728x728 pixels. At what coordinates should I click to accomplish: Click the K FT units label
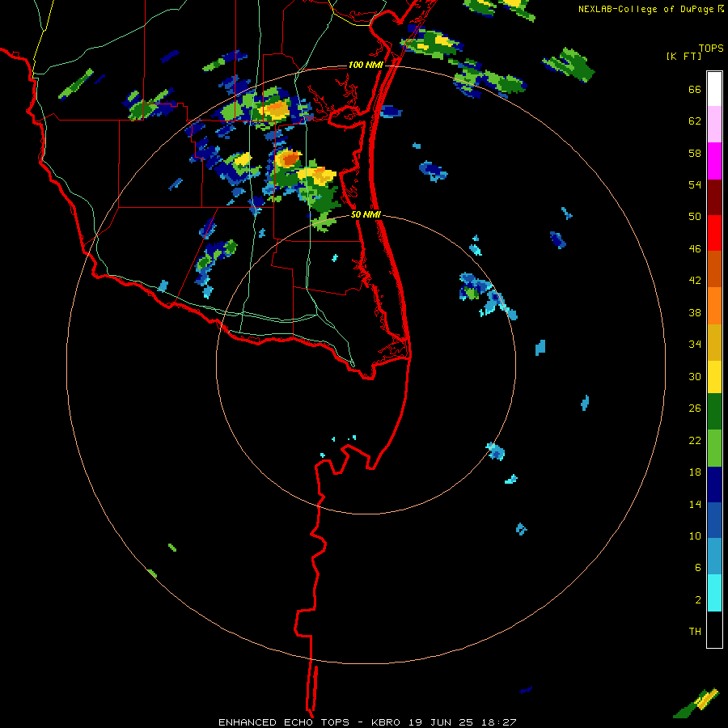point(684,57)
